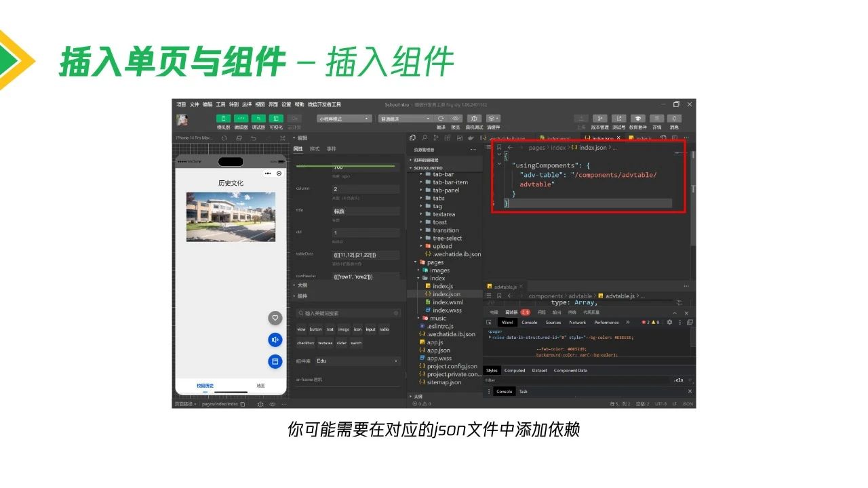Select the 属性 properties tab

(298, 148)
